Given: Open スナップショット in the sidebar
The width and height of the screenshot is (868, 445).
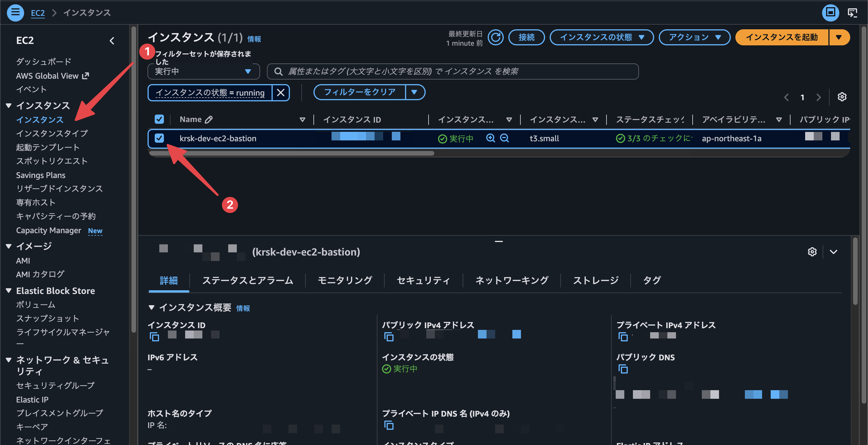Looking at the screenshot, I should [48, 319].
